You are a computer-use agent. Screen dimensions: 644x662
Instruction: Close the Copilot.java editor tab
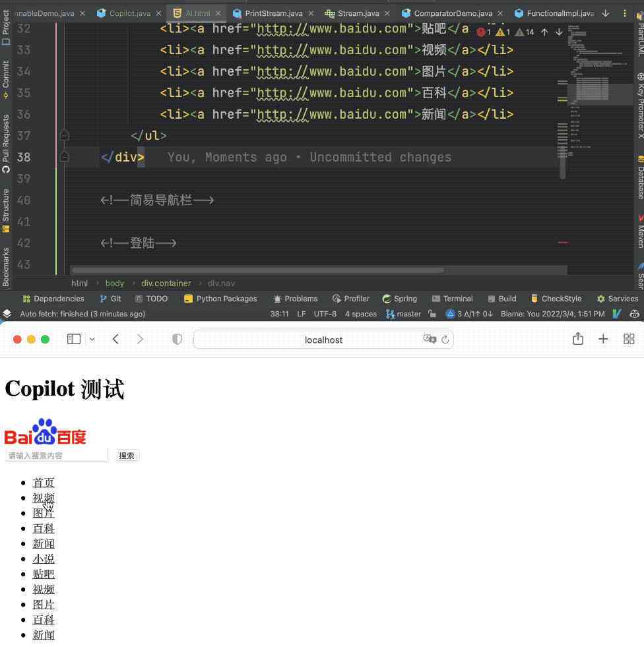158,13
